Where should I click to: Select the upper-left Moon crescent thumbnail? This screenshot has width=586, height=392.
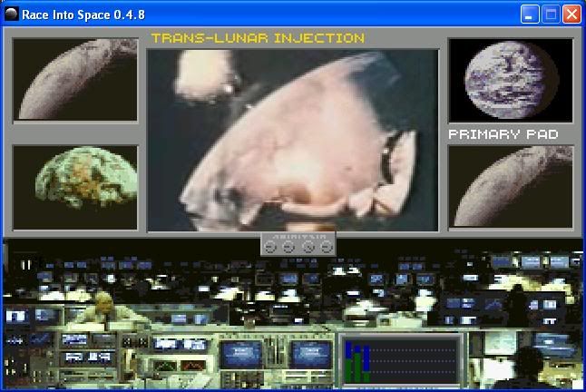point(75,79)
